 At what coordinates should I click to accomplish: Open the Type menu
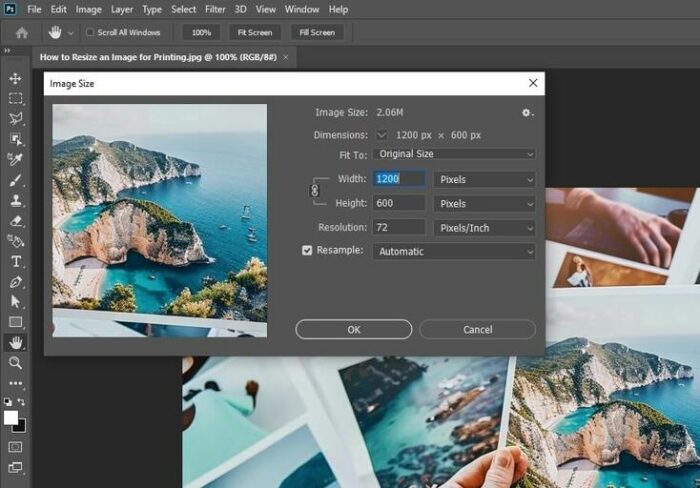point(152,9)
